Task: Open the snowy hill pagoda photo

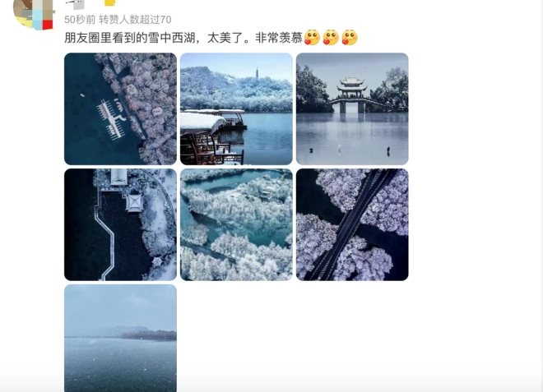Action: (236, 108)
